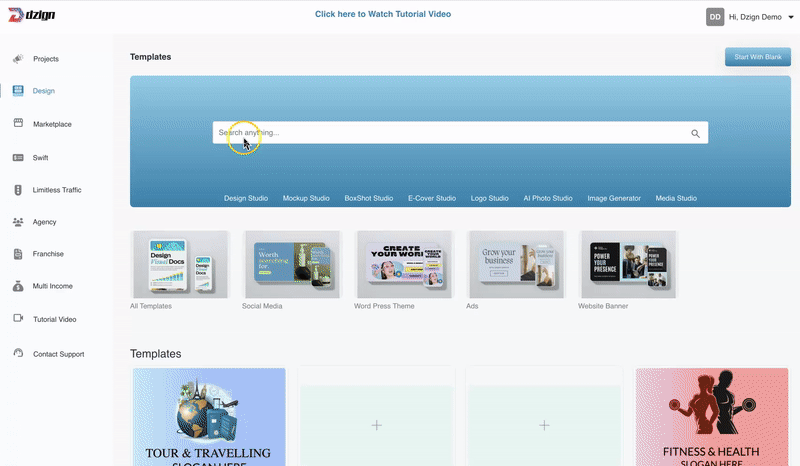Switch to Mockup Studio tab
800x466 pixels.
(306, 199)
